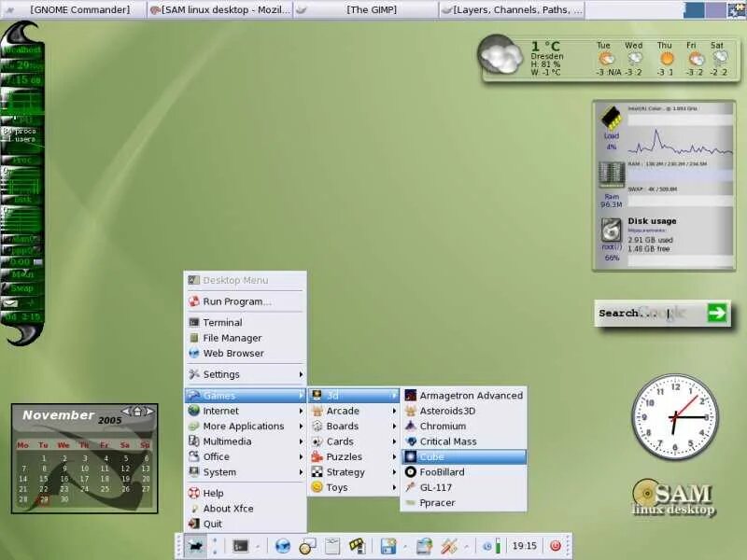Expand Office submenu
The width and height of the screenshot is (747, 560).
tap(246, 456)
